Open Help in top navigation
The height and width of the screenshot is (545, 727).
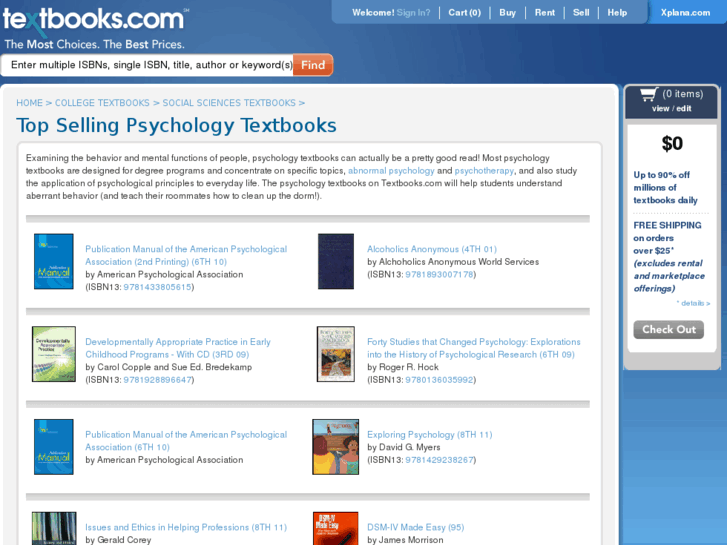pyautogui.click(x=617, y=13)
